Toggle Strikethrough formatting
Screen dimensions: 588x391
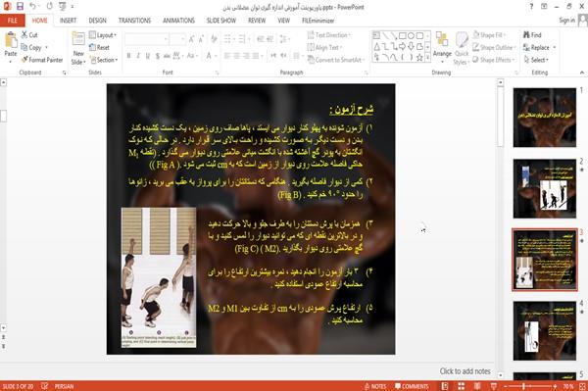click(167, 56)
